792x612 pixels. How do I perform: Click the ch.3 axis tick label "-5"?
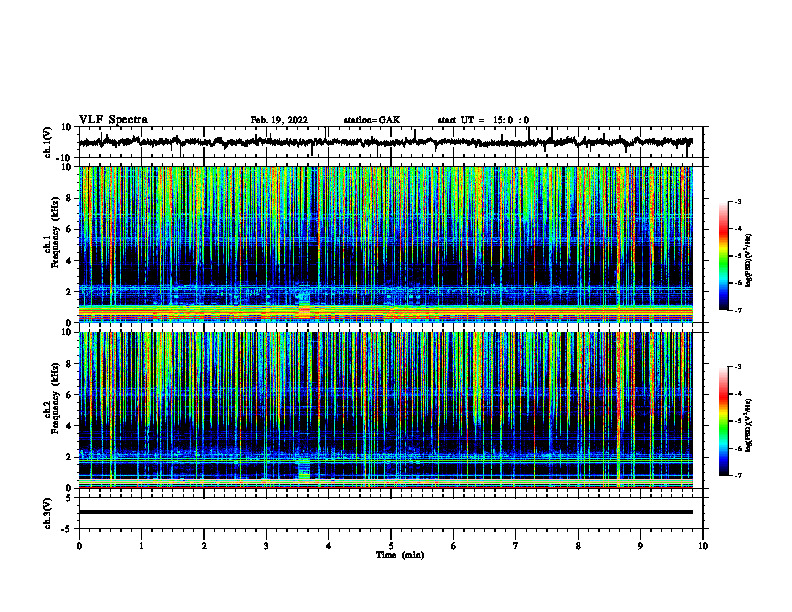67,529
